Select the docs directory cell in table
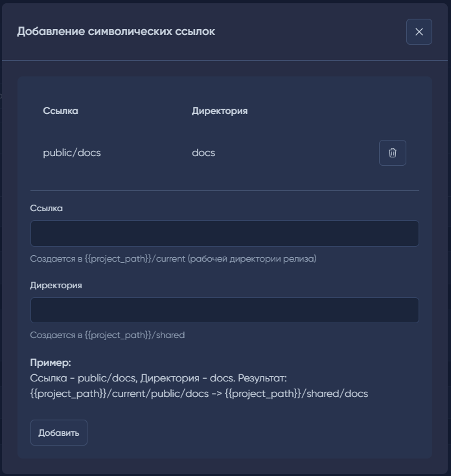The width and height of the screenshot is (451, 476). coord(203,153)
